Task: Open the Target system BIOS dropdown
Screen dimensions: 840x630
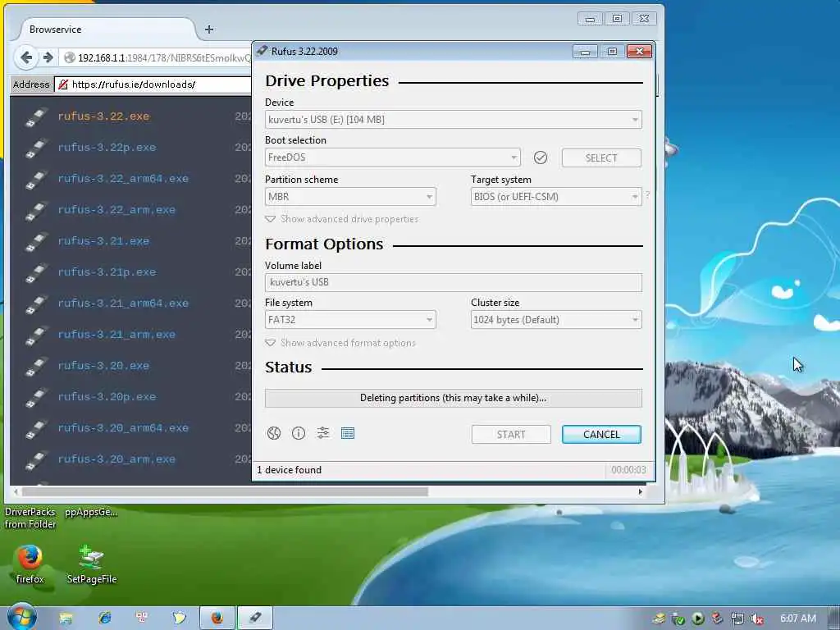Action: [x=556, y=197]
